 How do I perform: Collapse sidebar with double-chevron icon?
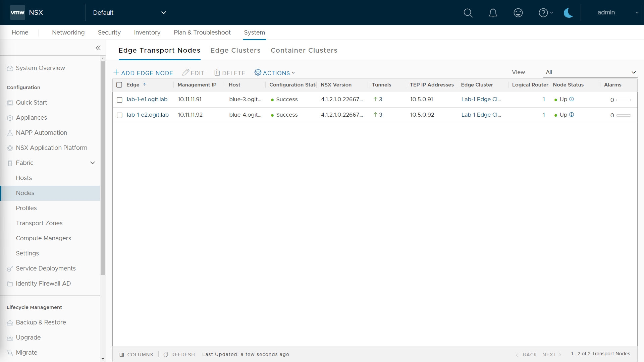pyautogui.click(x=98, y=48)
